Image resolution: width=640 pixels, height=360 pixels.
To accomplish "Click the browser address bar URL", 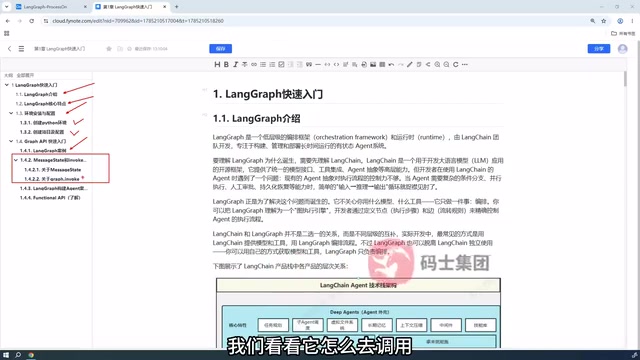I will pyautogui.click(x=138, y=21).
